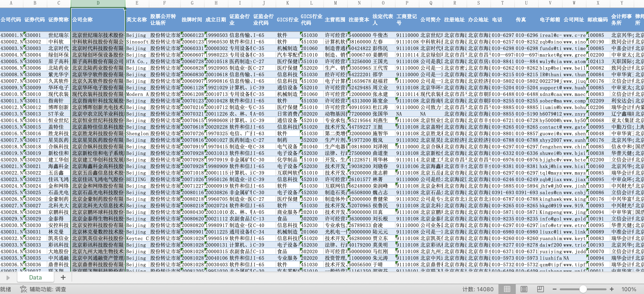Image resolution: width=644 pixels, height=294 pixels.
Task: Click the 辅助功能: 调查 status text
Action: pyautogui.click(x=48, y=289)
